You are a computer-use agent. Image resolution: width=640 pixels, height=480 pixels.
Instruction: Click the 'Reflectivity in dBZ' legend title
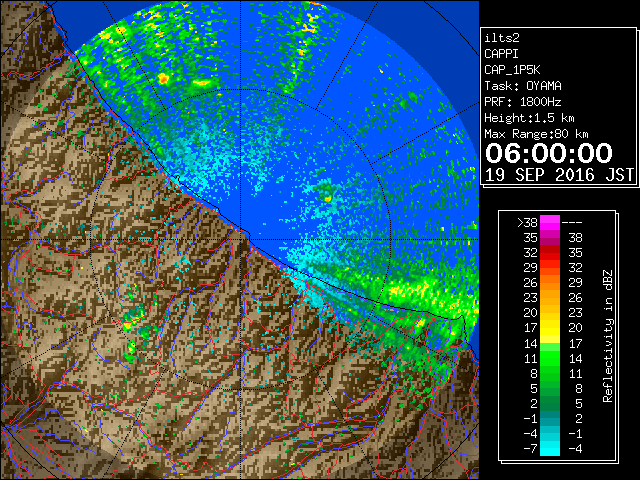pyautogui.click(x=608, y=336)
